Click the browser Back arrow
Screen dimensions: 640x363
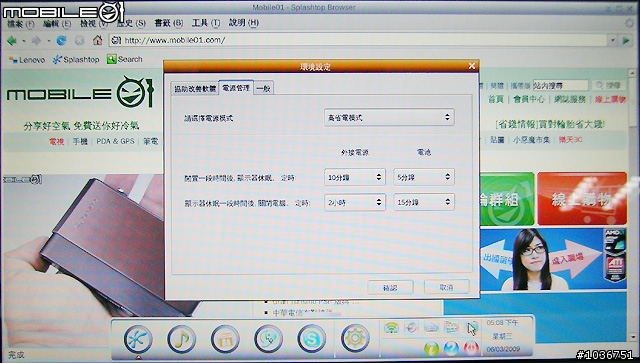click(12, 40)
